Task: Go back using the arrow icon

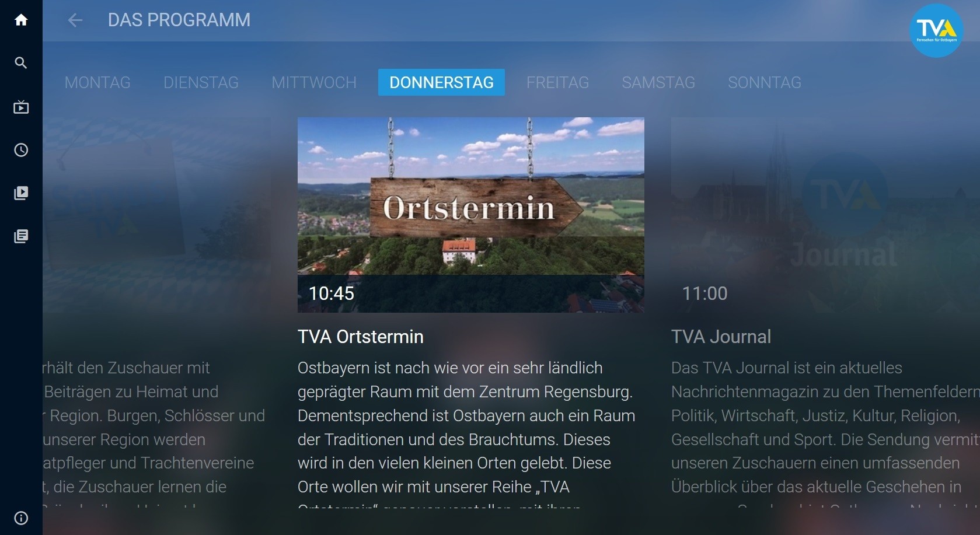Action: tap(75, 20)
